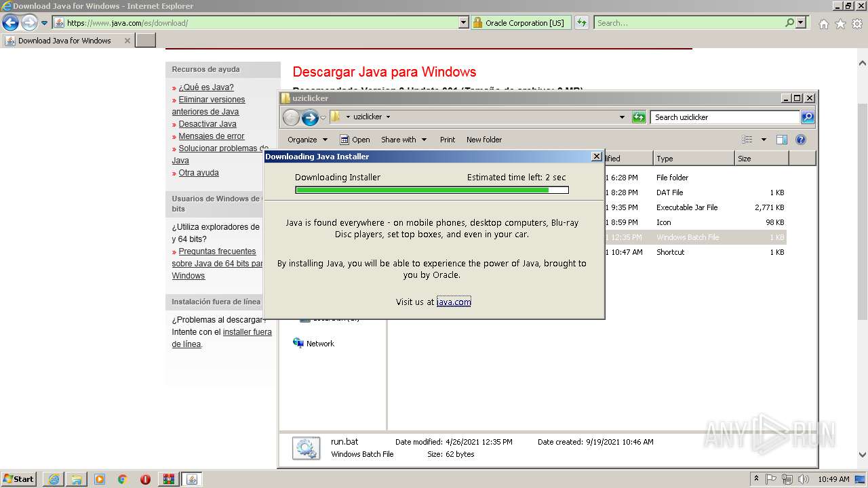The height and width of the screenshot is (488, 868).
Task: Open the IE recent pages dropdown arrow
Action: click(45, 23)
